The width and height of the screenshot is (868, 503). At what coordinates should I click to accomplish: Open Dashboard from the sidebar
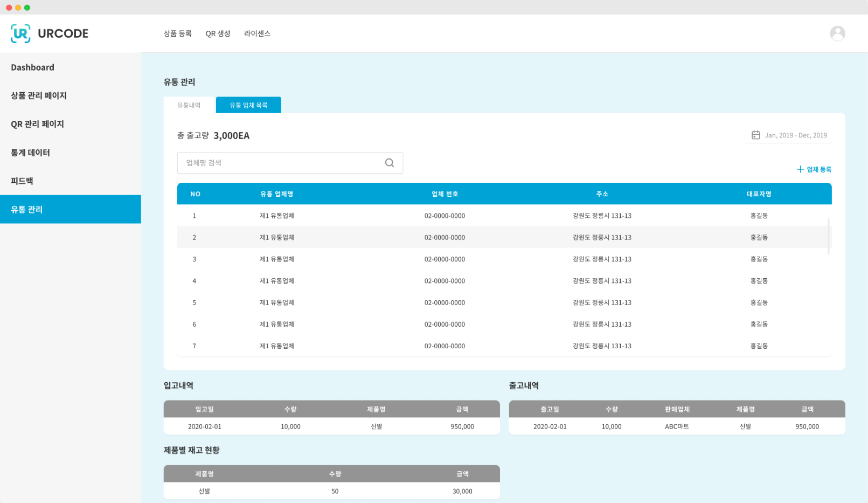(32, 67)
